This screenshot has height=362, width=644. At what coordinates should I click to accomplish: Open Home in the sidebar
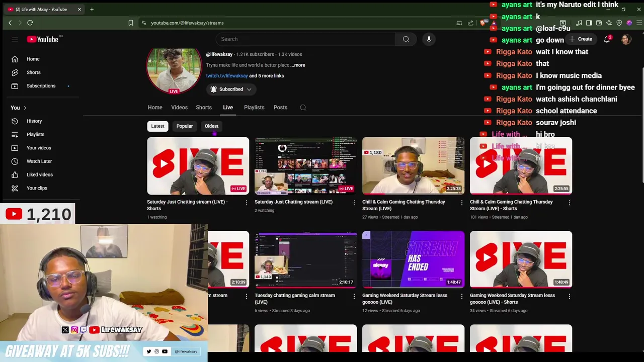33,59
